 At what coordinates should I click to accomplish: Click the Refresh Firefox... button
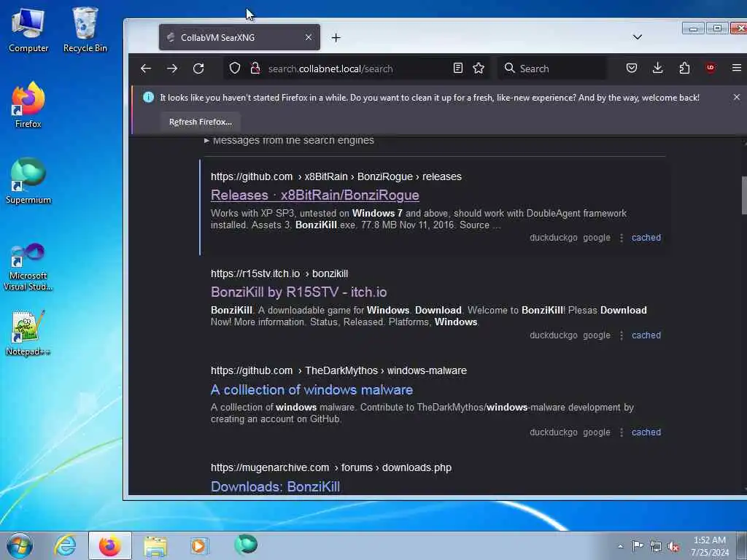(x=200, y=122)
